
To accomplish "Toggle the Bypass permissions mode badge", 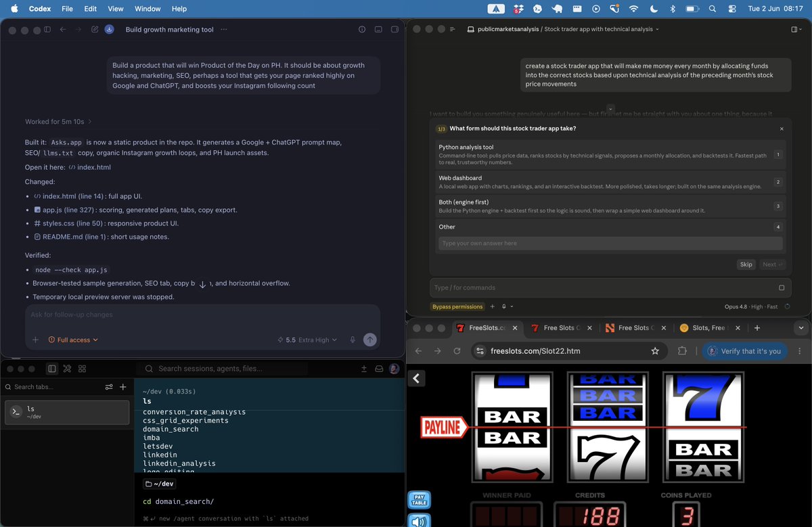I will (457, 306).
